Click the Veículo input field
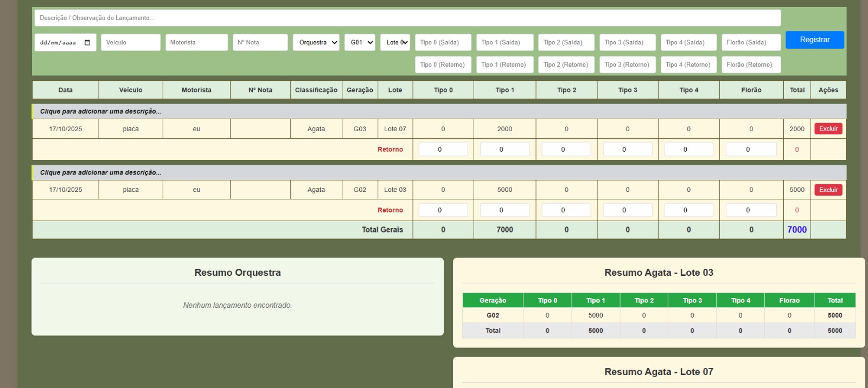Screen dimensions: 868x388 [131, 42]
